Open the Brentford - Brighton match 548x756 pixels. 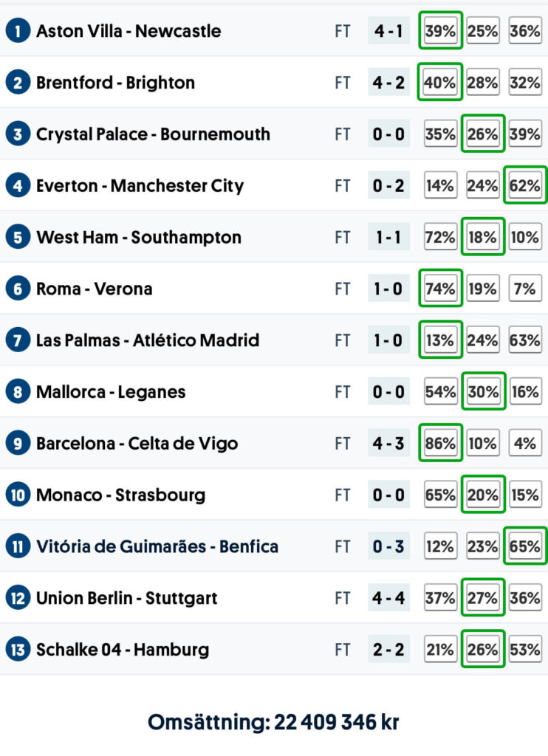[115, 83]
